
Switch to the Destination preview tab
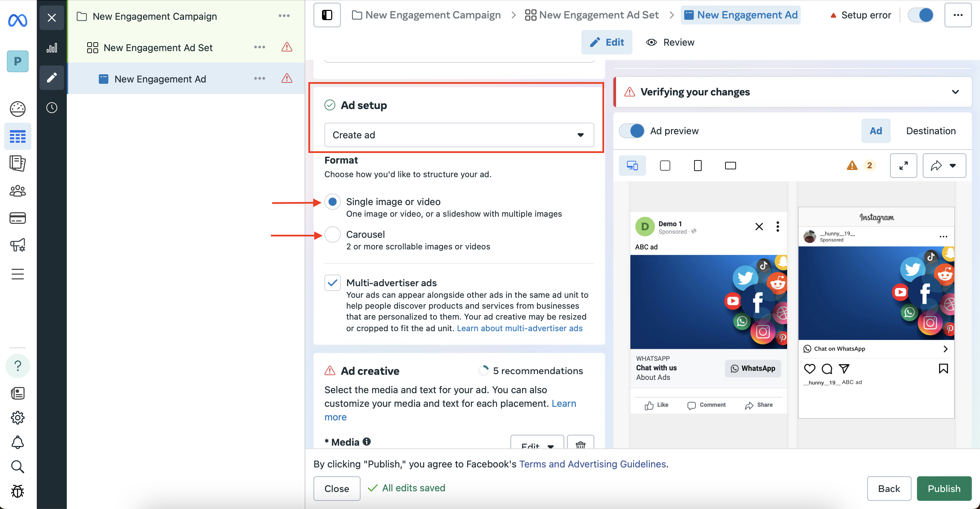(x=931, y=131)
